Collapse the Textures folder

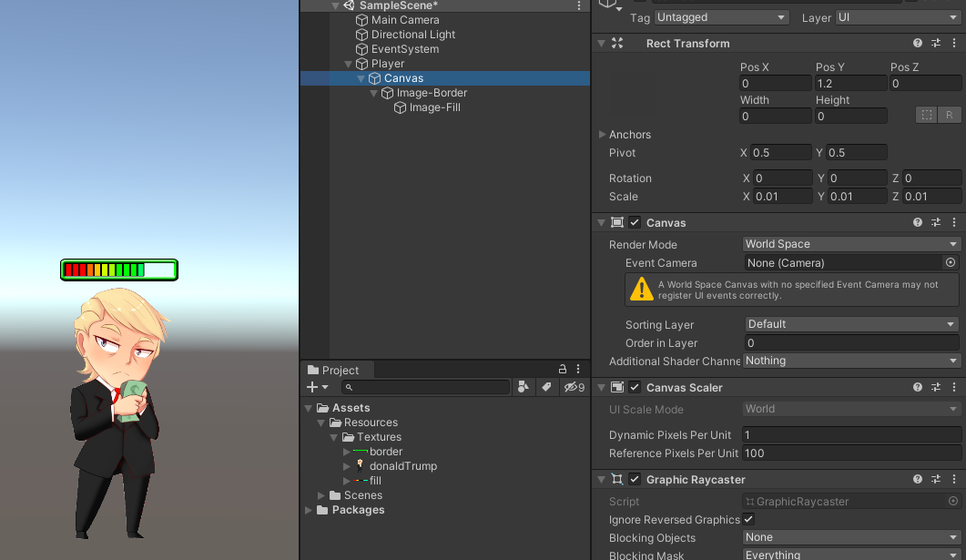[x=334, y=437]
